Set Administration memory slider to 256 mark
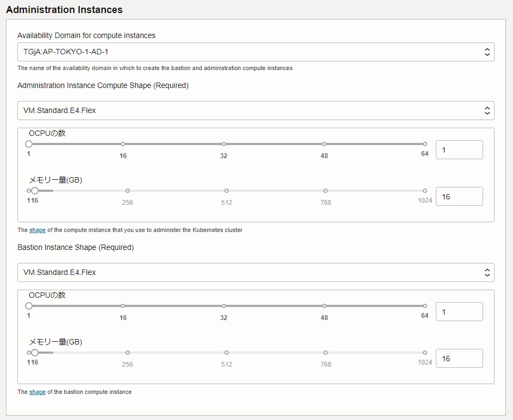513x420 pixels. coord(128,191)
